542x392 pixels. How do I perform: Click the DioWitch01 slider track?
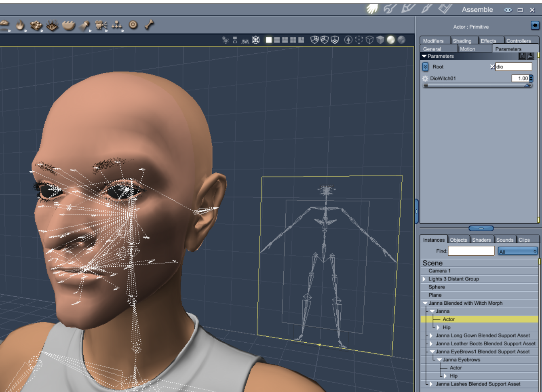[x=477, y=85]
